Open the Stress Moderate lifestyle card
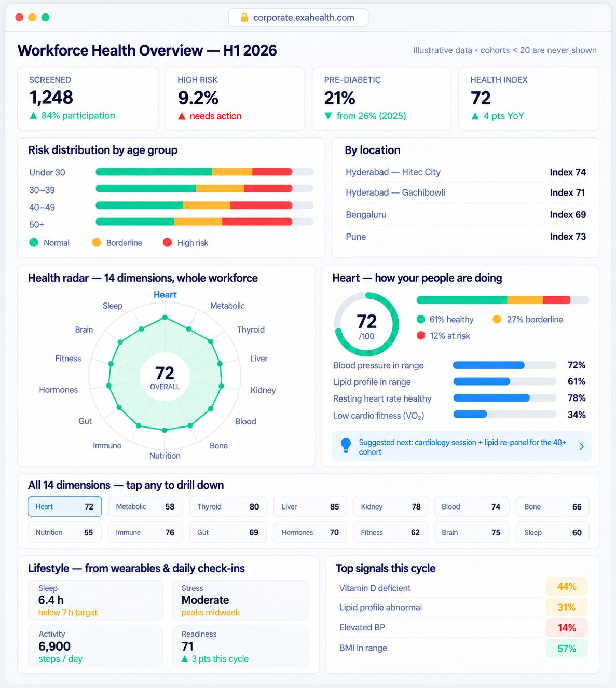The height and width of the screenshot is (688, 616). 240,600
